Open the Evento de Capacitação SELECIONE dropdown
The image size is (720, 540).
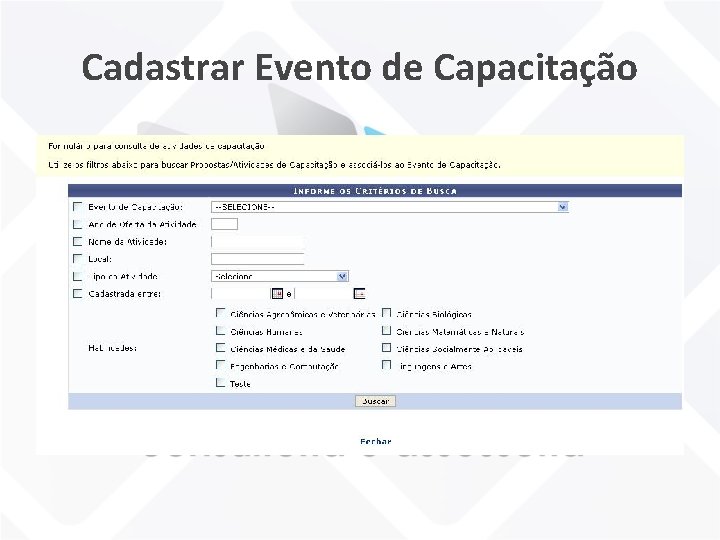390,207
